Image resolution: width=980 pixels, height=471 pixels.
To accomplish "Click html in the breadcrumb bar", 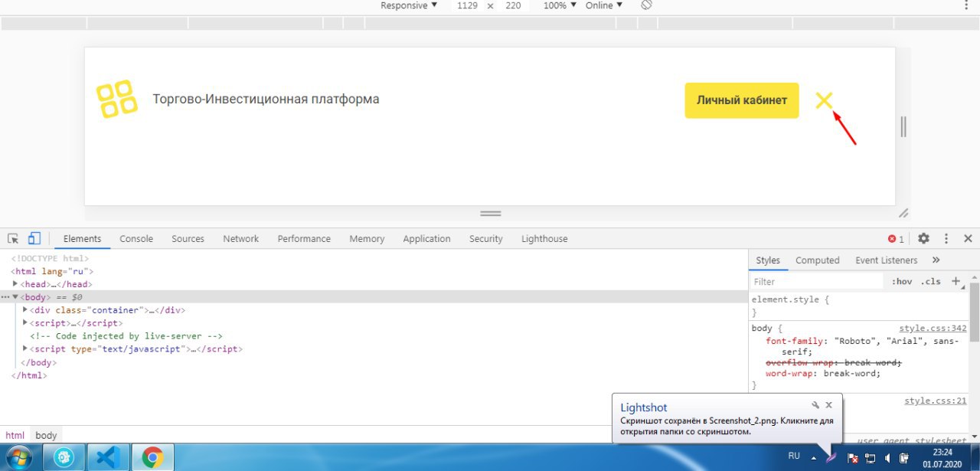I will point(15,435).
